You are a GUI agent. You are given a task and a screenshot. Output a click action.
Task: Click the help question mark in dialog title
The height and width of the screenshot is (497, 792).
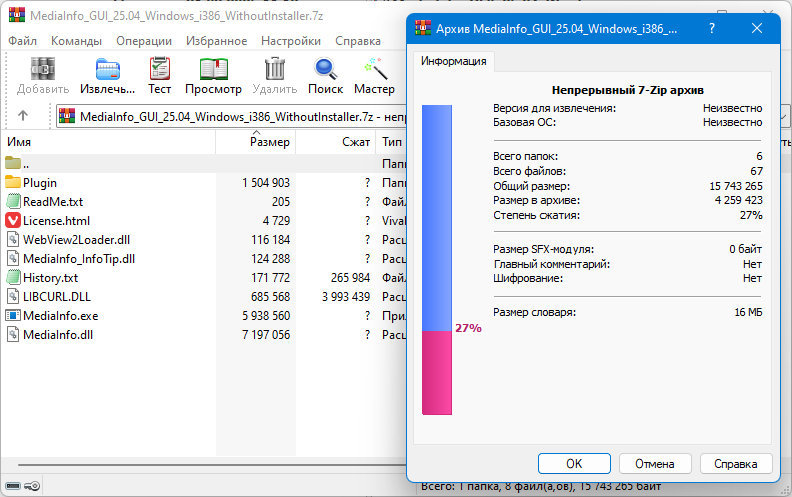(x=712, y=28)
